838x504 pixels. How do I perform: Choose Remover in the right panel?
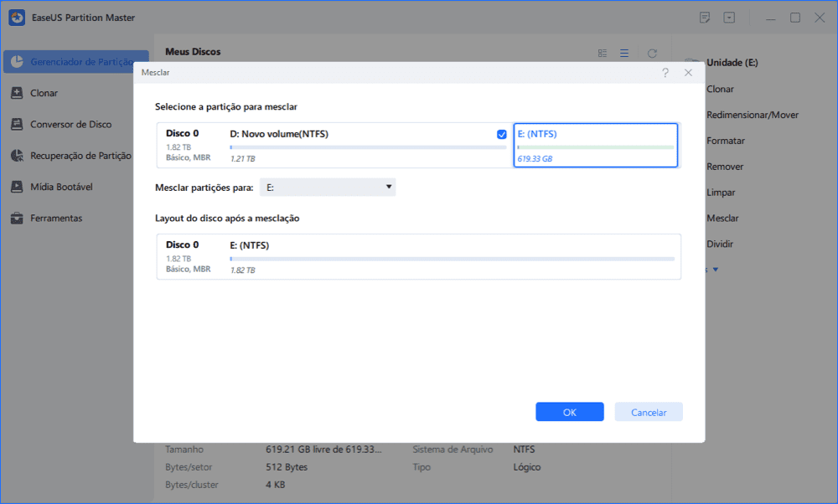(x=725, y=167)
